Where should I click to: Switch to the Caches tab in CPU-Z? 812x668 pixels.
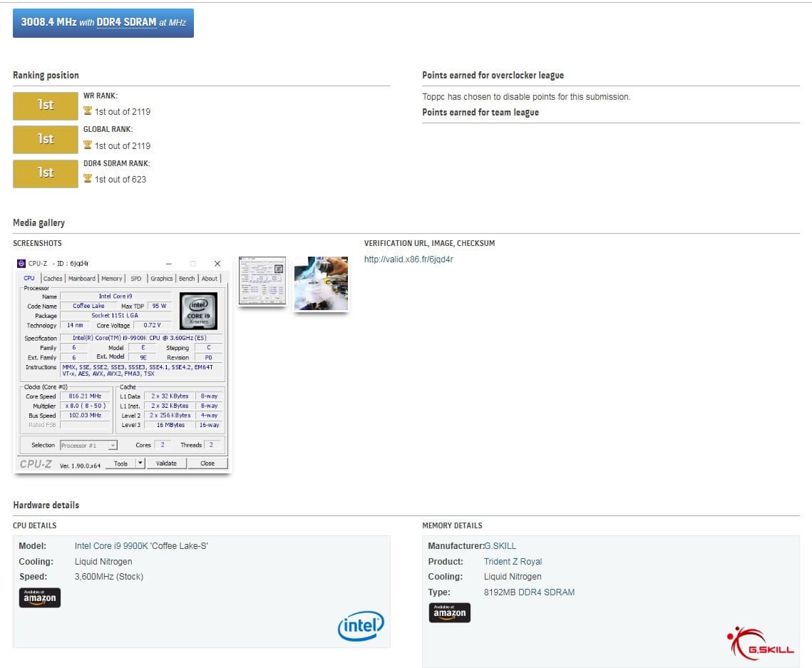53,279
